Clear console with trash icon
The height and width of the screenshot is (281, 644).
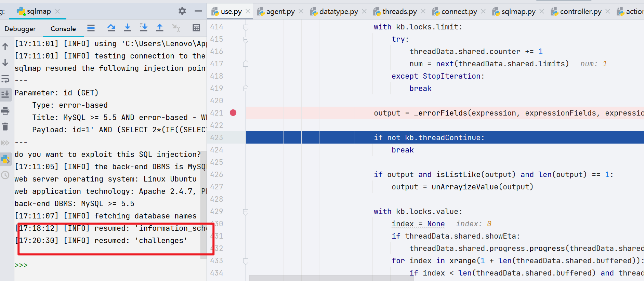pos(5,127)
